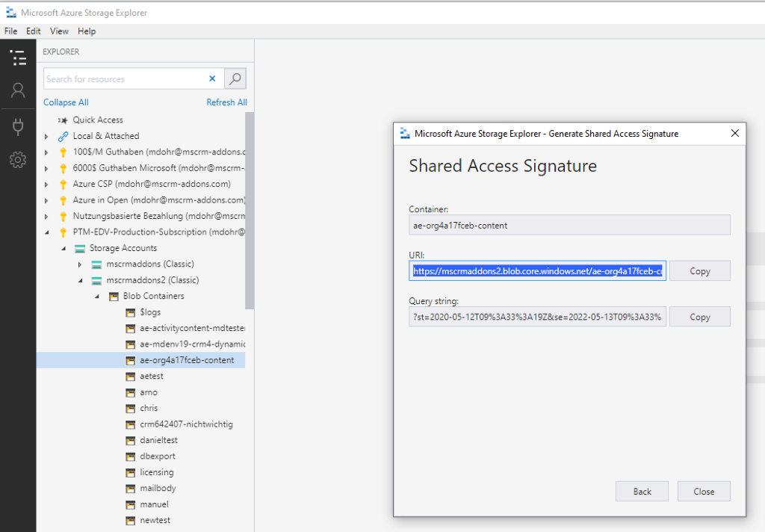Collapse the PTM-EDV-Production-Subscription node
This screenshot has height=532, width=765.
[47, 232]
